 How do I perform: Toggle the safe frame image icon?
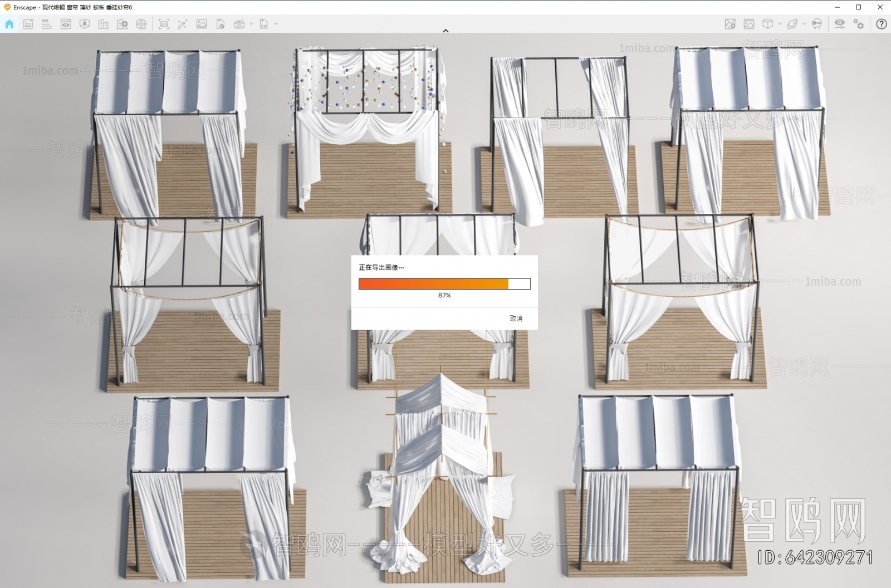749,24
